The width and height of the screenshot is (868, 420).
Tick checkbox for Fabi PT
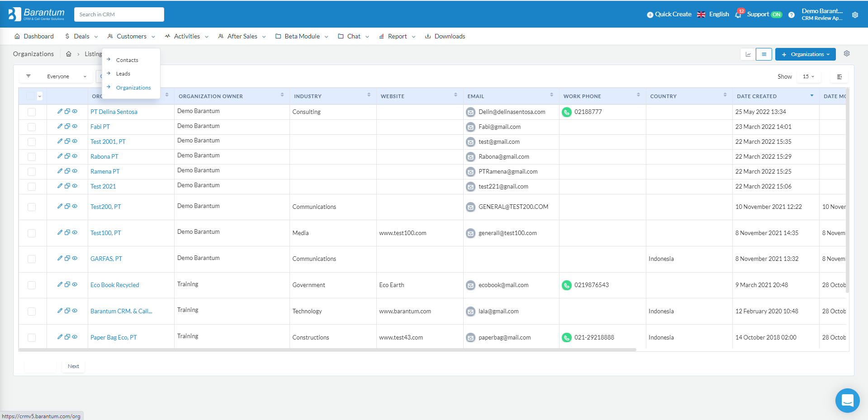[32, 127]
